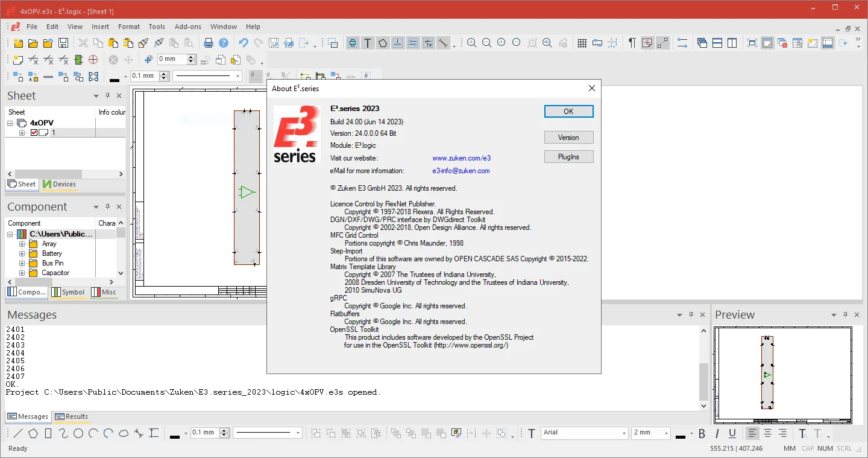Select the polygon shape tool in top toolbar
868x458 pixels.
point(383,43)
